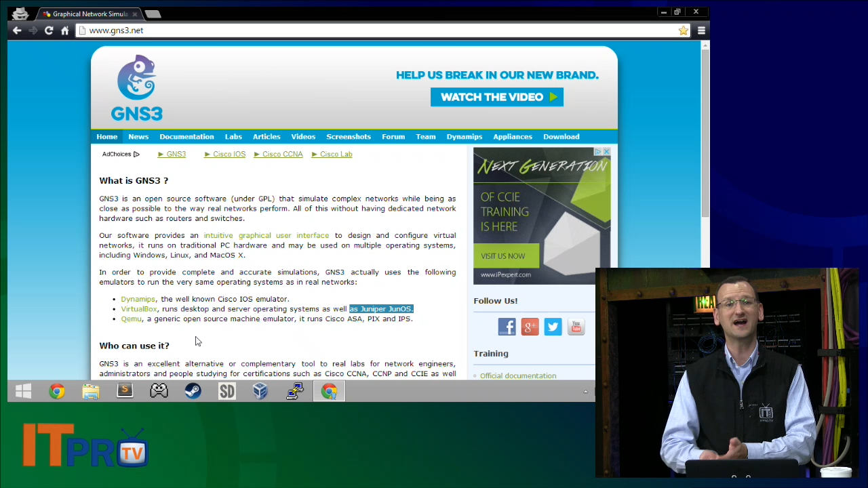Open the GNS3 Twitter icon
868x488 pixels.
(x=553, y=327)
